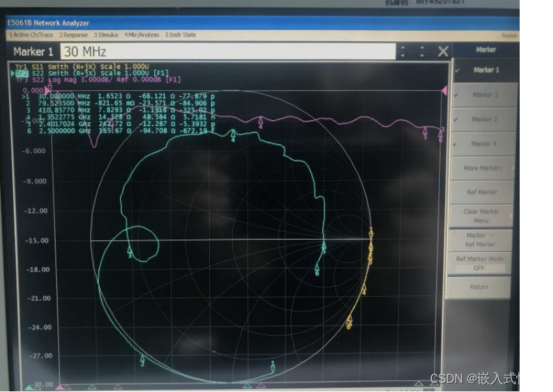
Task: Click green marker 2 triangle on Smith chart
Action: pos(142,360)
